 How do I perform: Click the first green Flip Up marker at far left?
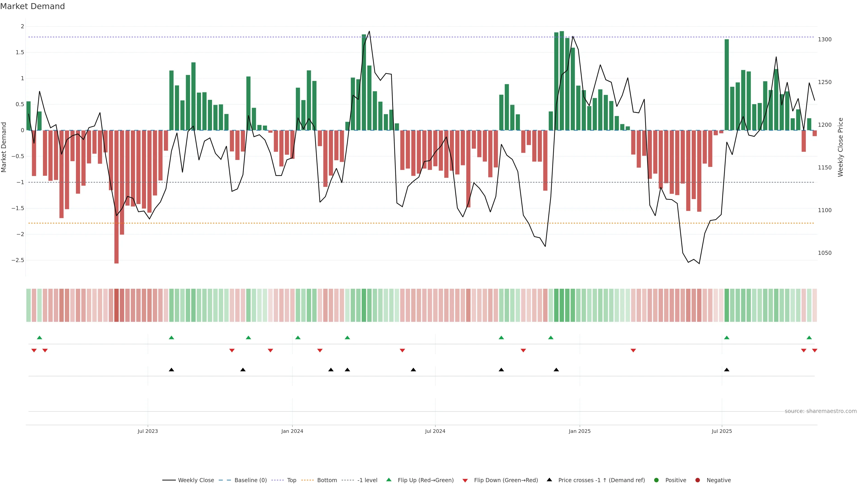click(x=39, y=338)
